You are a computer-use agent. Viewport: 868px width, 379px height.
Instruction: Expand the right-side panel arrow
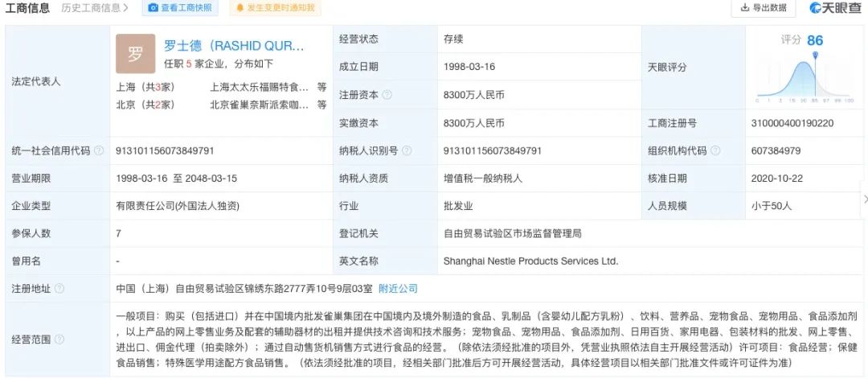(x=864, y=198)
